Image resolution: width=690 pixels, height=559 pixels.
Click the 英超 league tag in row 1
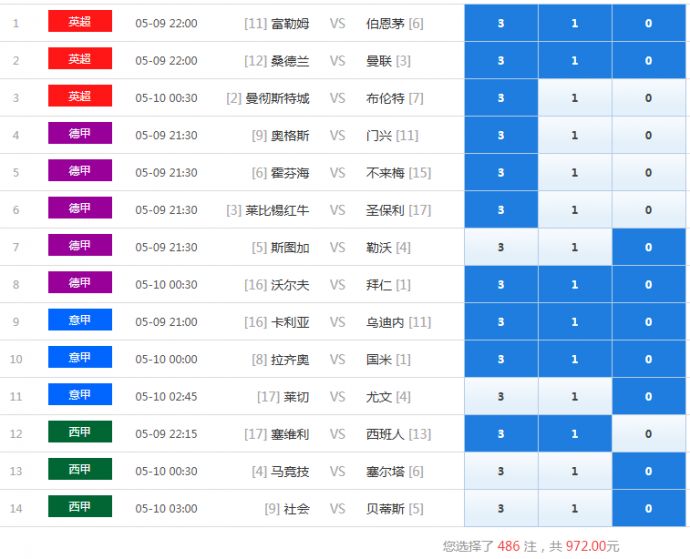80,21
